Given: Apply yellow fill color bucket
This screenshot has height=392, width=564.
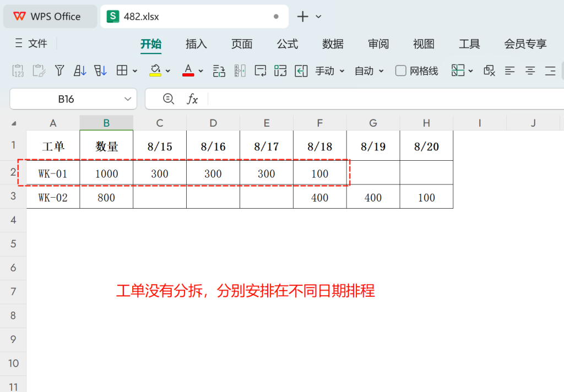Looking at the screenshot, I should (x=155, y=70).
